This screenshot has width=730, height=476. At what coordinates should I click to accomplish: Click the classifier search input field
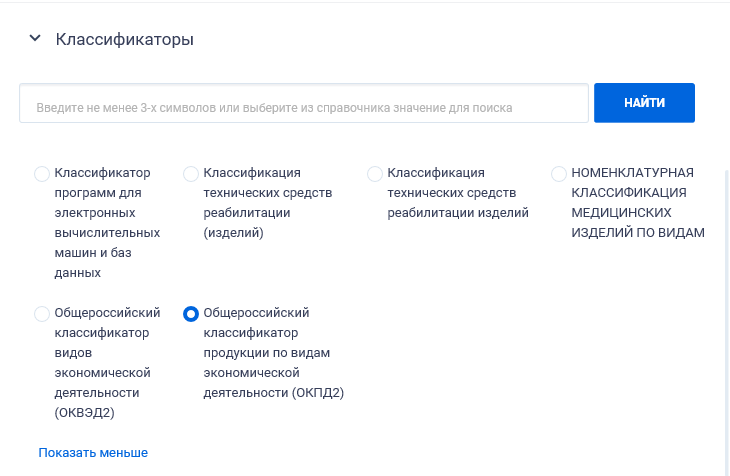coord(304,103)
